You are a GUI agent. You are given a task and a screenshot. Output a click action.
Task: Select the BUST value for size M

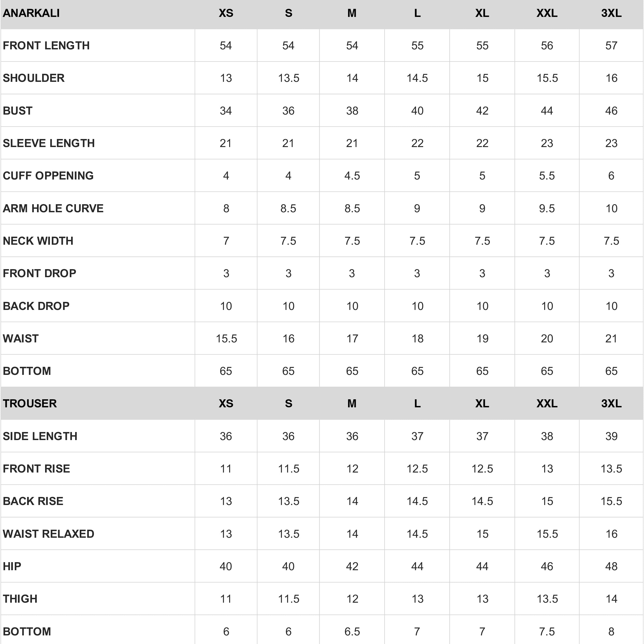[352, 111]
